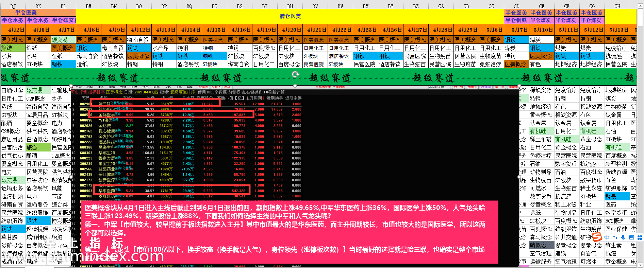Click the 5月10日 date cell

(542, 30)
